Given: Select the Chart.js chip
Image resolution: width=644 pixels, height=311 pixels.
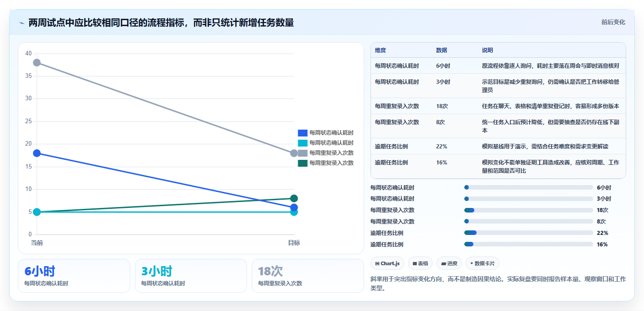Looking at the screenshot, I should tap(387, 263).
